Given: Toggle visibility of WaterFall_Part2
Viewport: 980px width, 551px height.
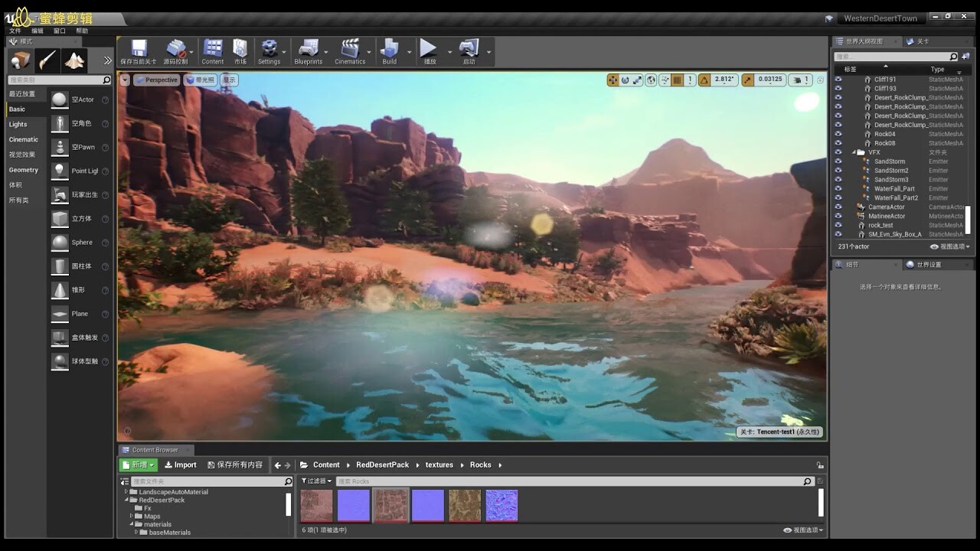Looking at the screenshot, I should click(x=839, y=198).
